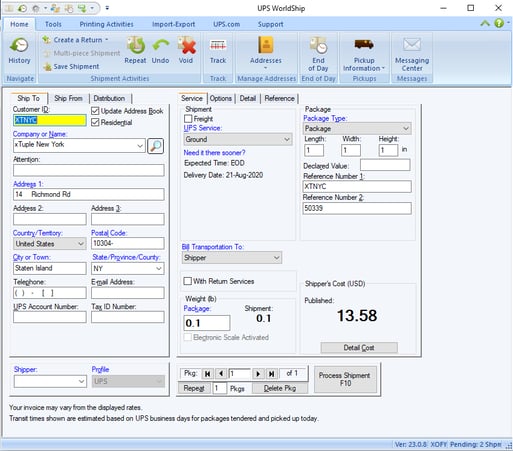Click the package Length field
The height and width of the screenshot is (451, 513).
coord(314,150)
